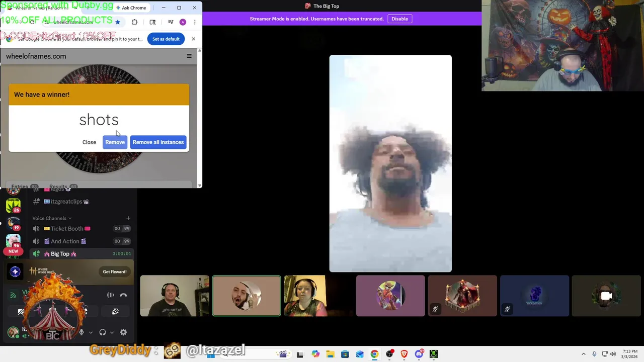Close the winner dialog
Viewport: 644px width, 362px height.
tap(89, 142)
